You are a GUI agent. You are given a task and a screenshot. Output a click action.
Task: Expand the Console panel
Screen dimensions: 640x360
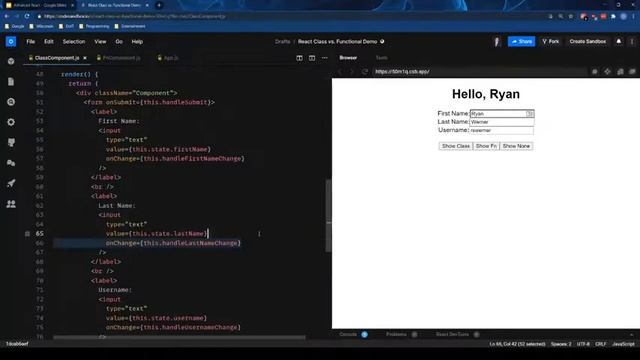353,334
